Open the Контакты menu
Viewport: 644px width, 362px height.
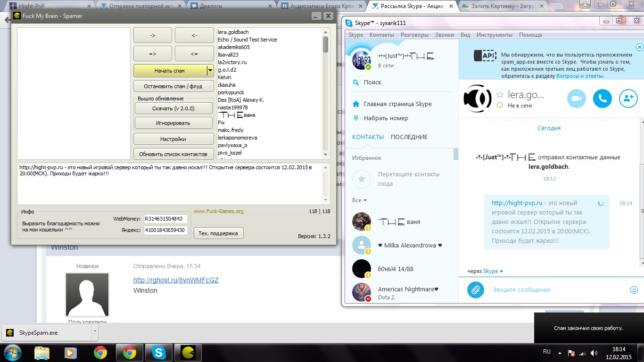coord(382,35)
